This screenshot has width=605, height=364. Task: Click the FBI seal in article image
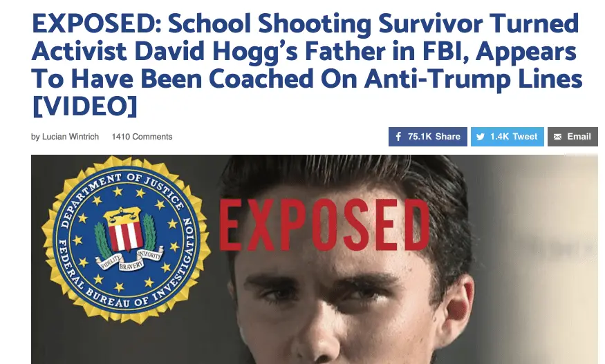click(x=126, y=240)
